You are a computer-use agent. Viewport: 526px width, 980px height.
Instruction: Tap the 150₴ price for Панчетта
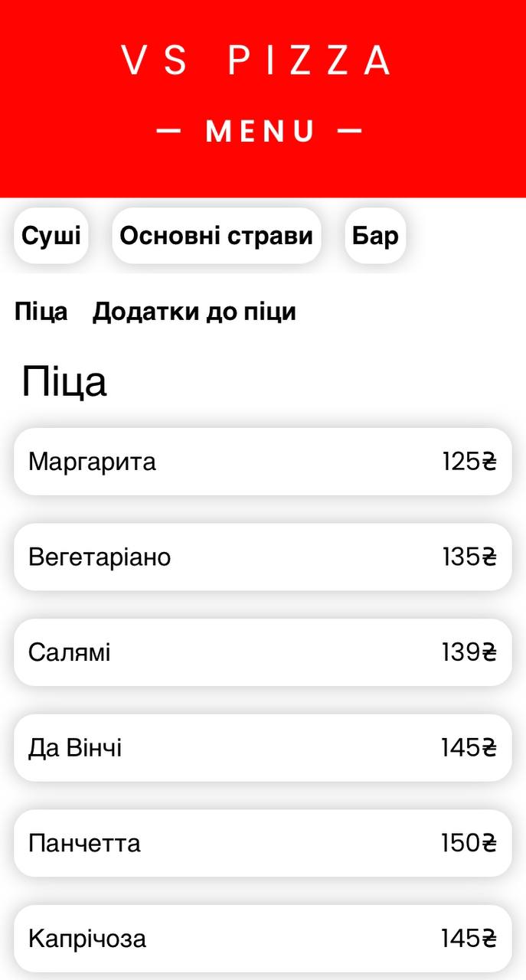click(469, 844)
